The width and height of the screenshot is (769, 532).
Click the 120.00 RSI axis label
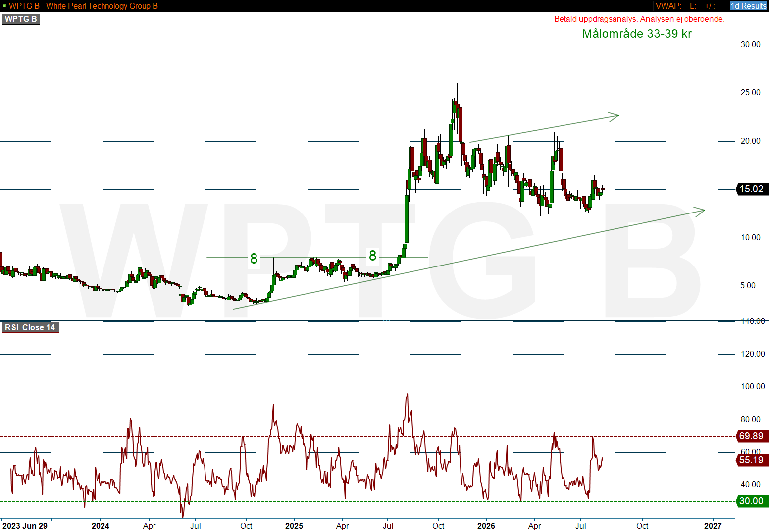[x=753, y=354]
